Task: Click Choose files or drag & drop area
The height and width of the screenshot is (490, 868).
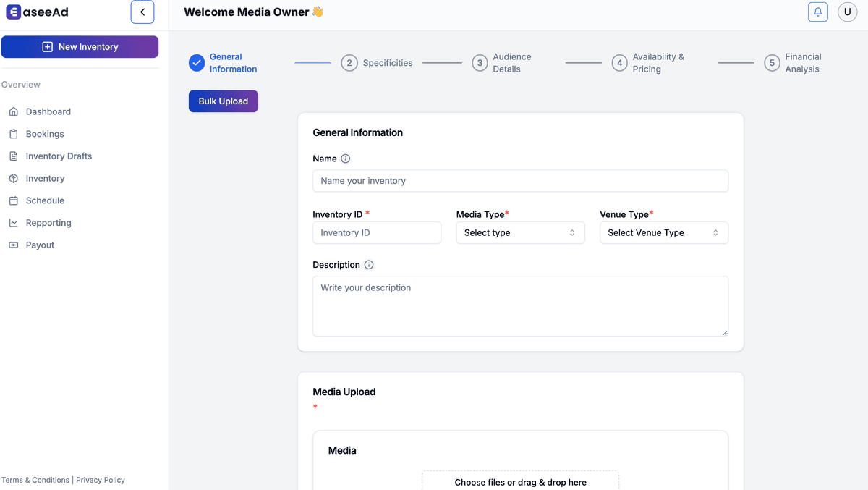Action: [521, 481]
